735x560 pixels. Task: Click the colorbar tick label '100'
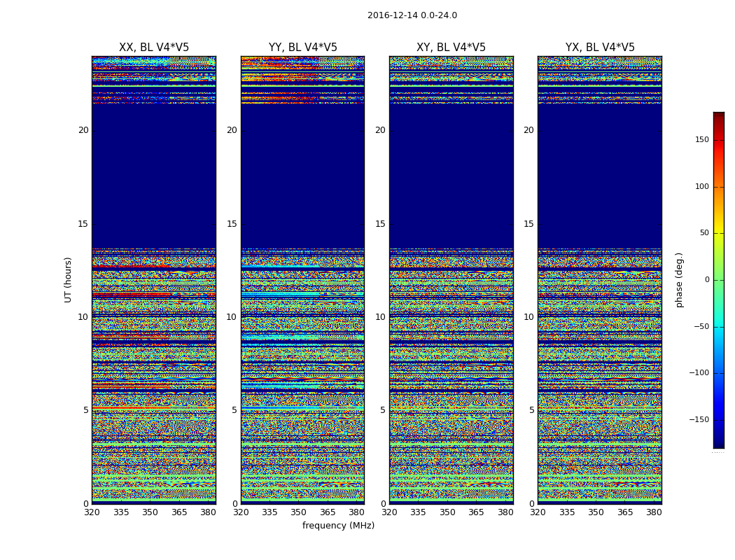[x=702, y=186]
